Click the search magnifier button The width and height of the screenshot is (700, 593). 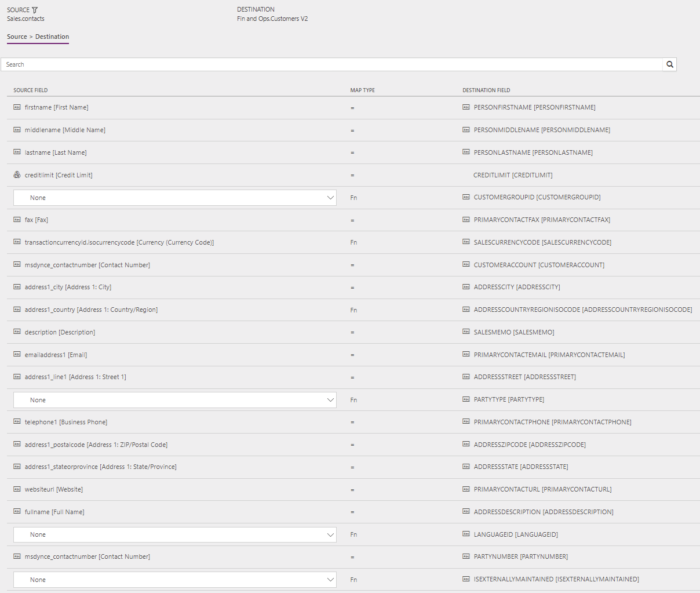click(670, 64)
